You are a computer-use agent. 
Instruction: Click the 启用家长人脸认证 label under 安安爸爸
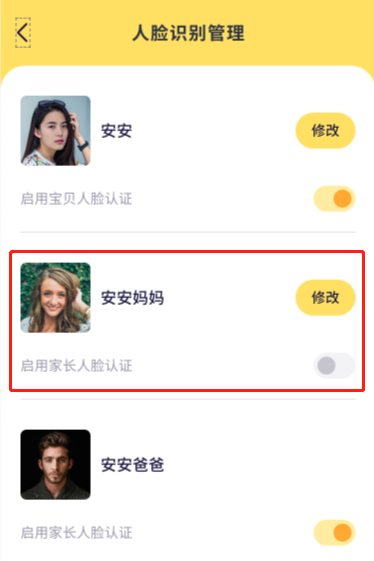[x=76, y=533]
